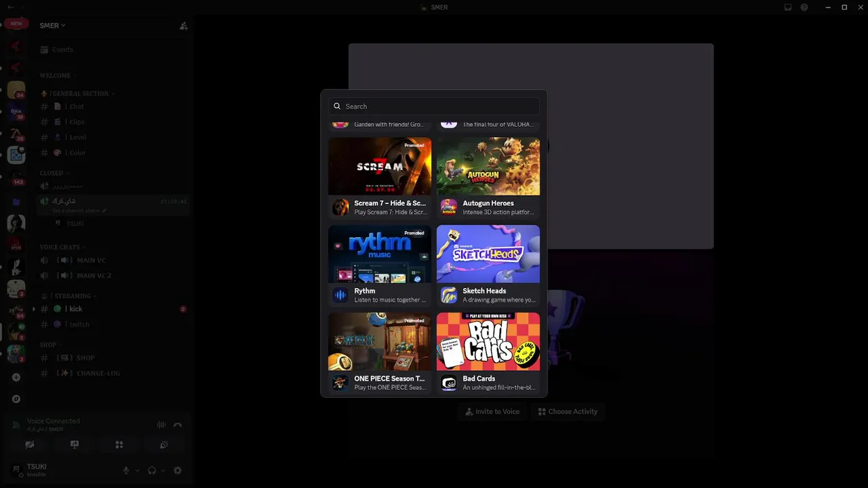Click Choose Activity button
Viewport: 868px width, 488px height.
click(x=568, y=411)
